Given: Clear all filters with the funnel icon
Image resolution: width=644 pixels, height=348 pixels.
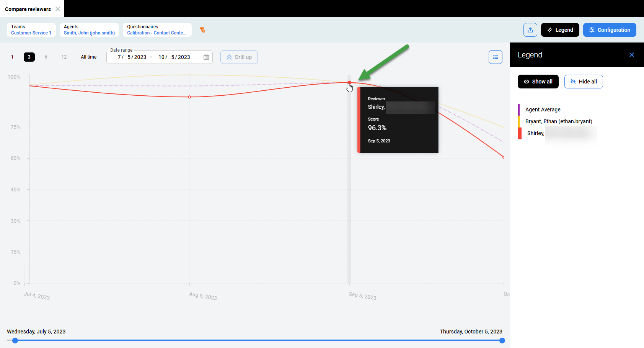Looking at the screenshot, I should [x=202, y=30].
